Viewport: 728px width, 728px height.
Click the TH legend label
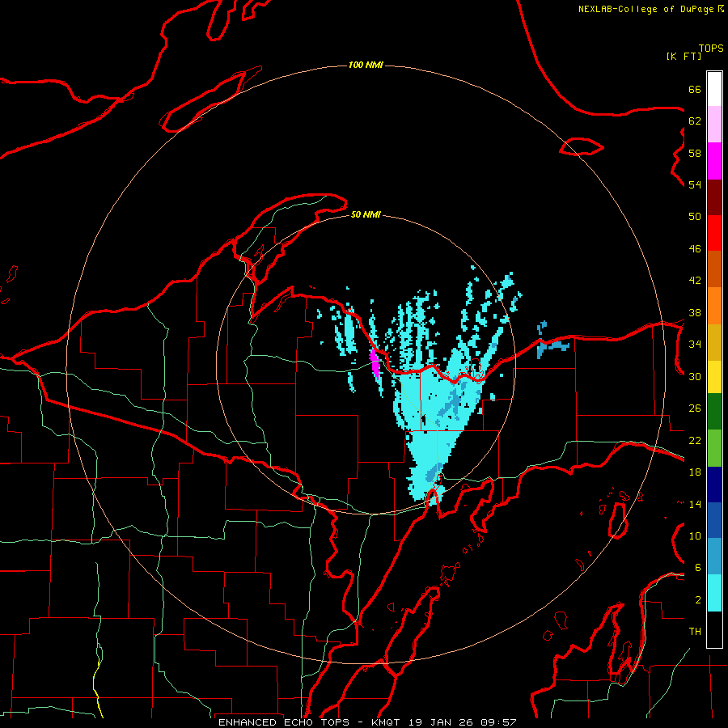(x=695, y=632)
